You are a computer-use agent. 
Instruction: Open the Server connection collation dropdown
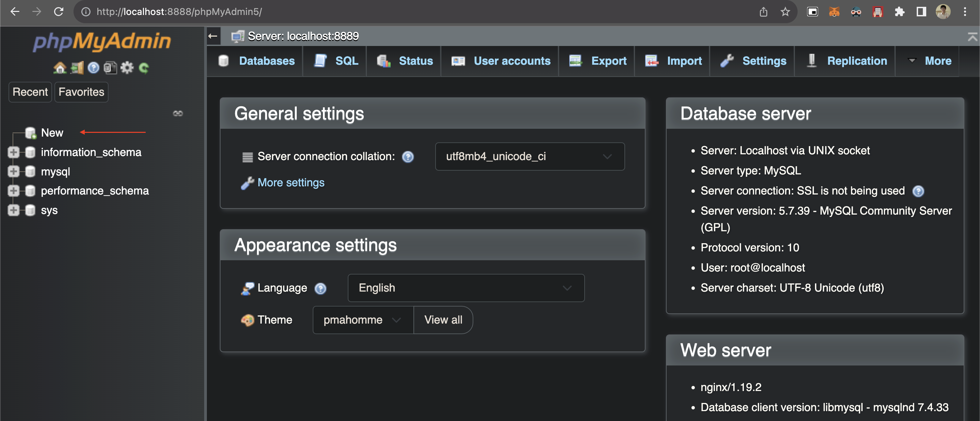529,156
